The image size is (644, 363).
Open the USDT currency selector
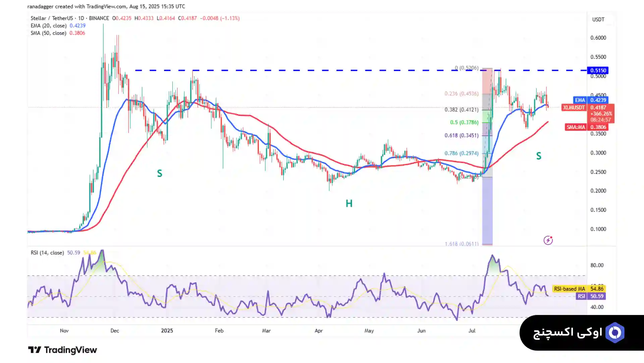tap(598, 19)
